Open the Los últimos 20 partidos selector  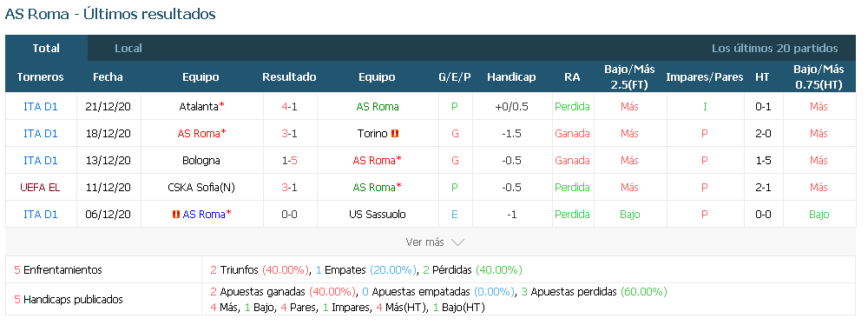click(775, 49)
